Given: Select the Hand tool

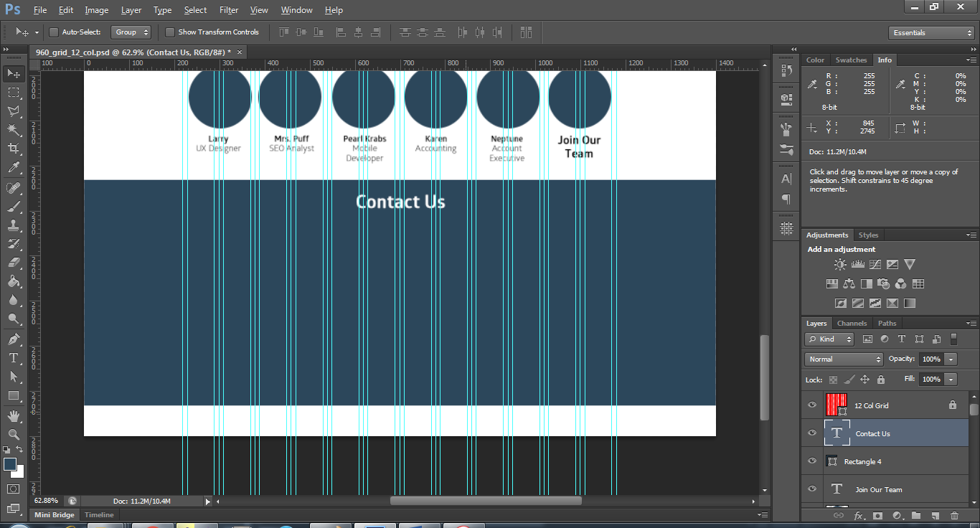Looking at the screenshot, I should 14,415.
